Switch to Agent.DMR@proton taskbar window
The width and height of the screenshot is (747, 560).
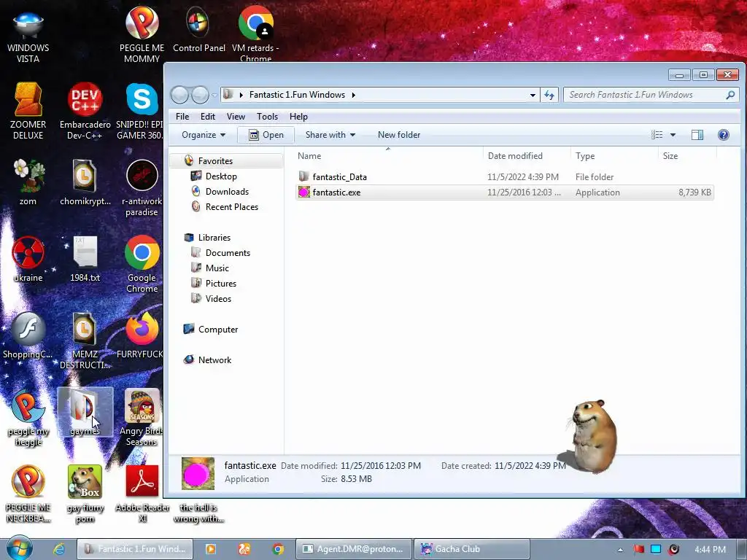(x=353, y=549)
